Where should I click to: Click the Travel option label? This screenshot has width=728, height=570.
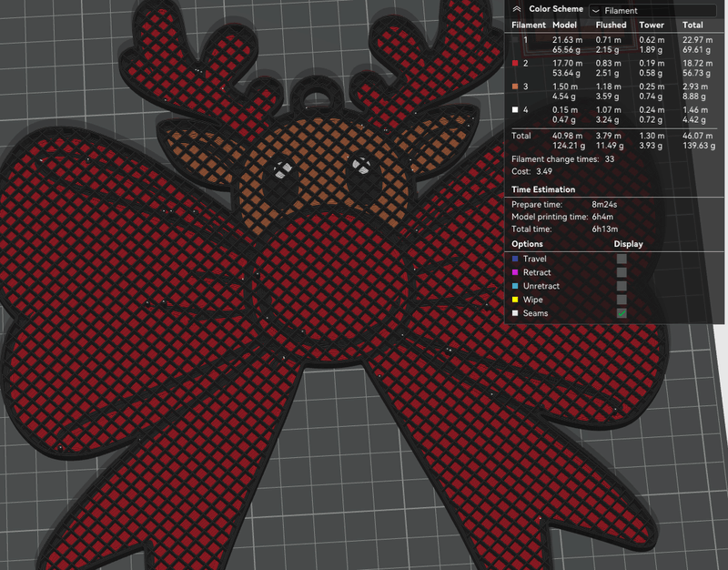click(x=534, y=259)
